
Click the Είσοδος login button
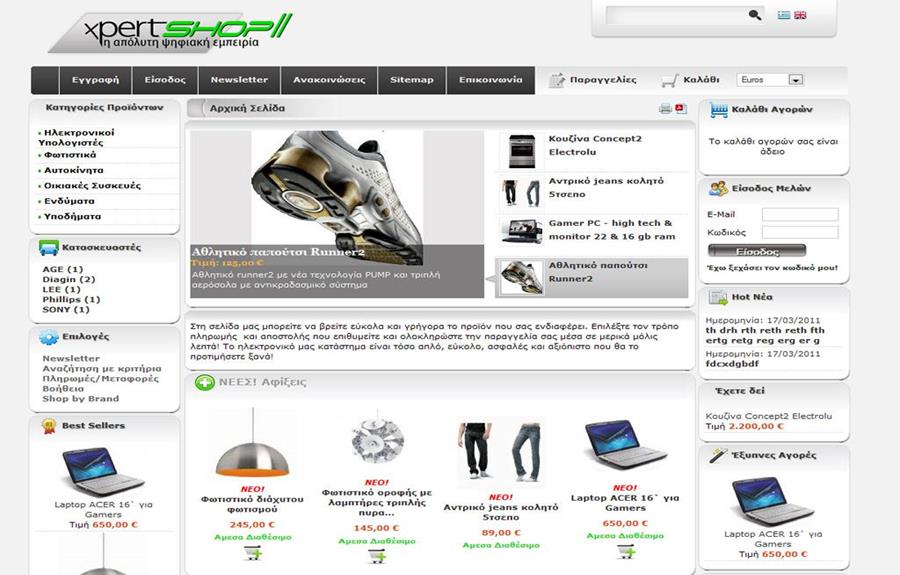coord(757,251)
